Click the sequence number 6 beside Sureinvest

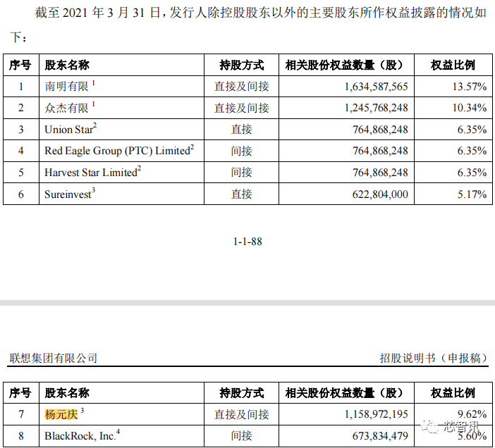click(x=21, y=194)
